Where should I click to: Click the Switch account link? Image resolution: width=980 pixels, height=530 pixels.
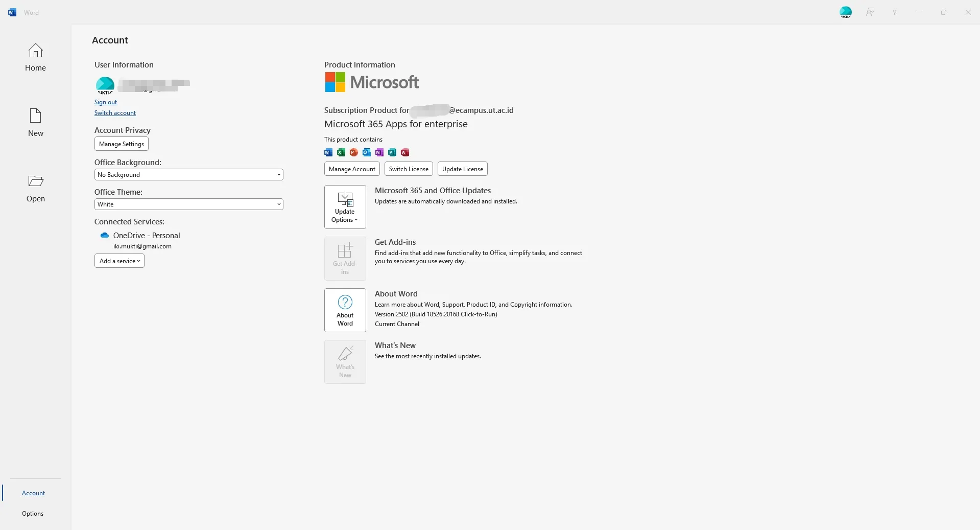pos(115,113)
